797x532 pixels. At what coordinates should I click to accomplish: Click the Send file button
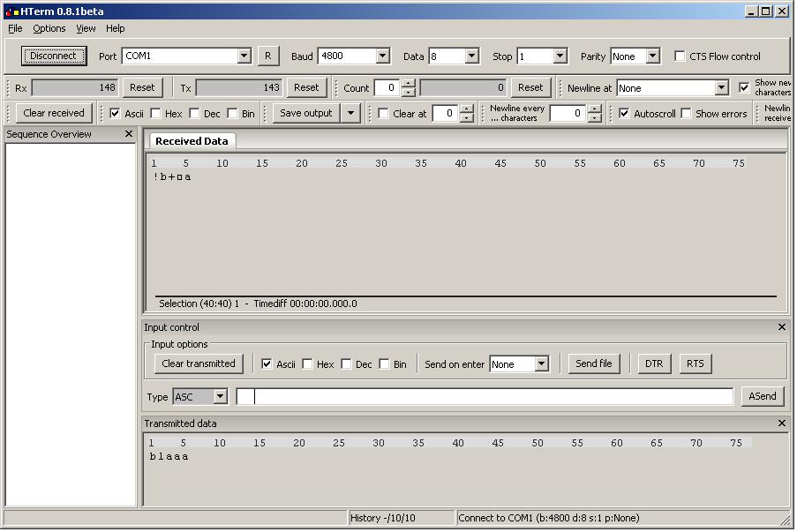pyautogui.click(x=594, y=363)
